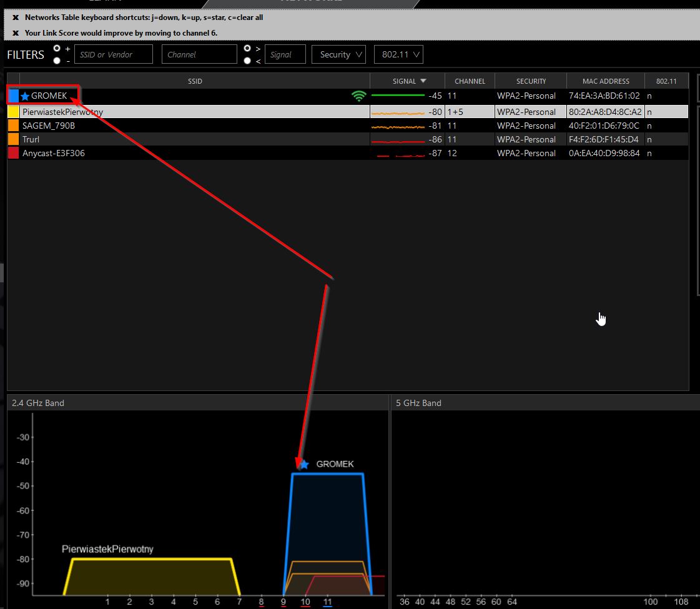Click the sort arrow in SIGNAL header

pos(423,81)
